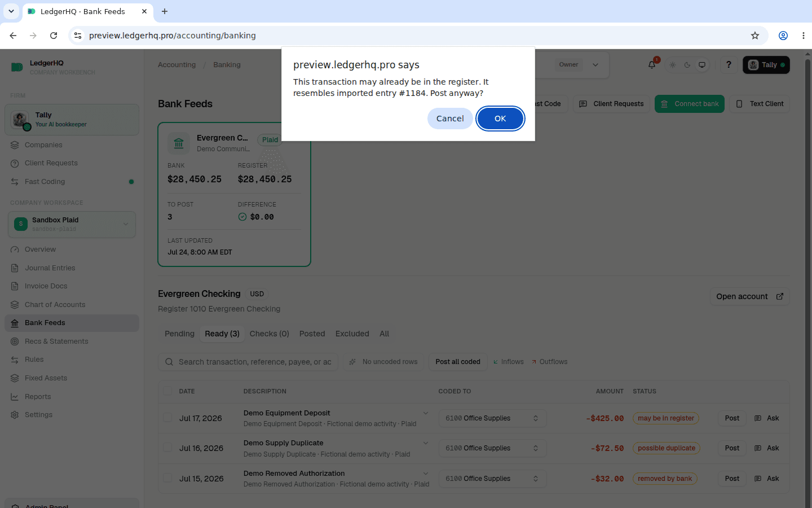Go to Fast Coding
This screenshot has width=812, height=508.
(x=72, y=182)
